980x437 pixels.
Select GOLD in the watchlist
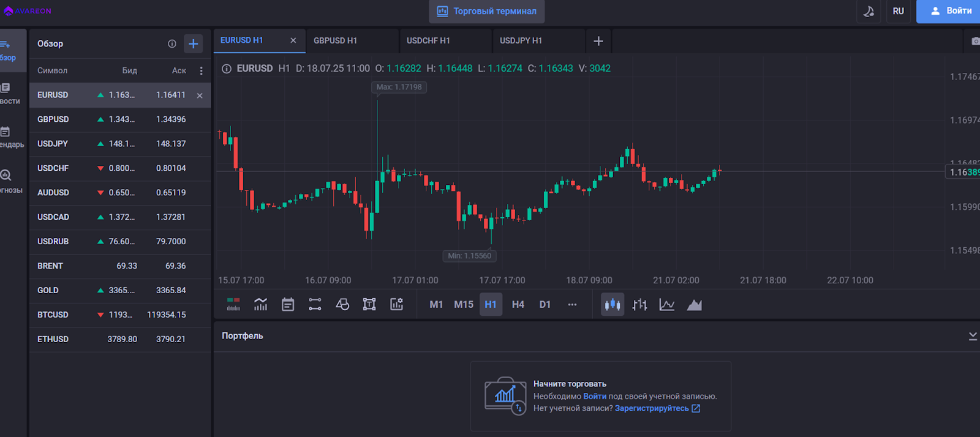[120, 291]
